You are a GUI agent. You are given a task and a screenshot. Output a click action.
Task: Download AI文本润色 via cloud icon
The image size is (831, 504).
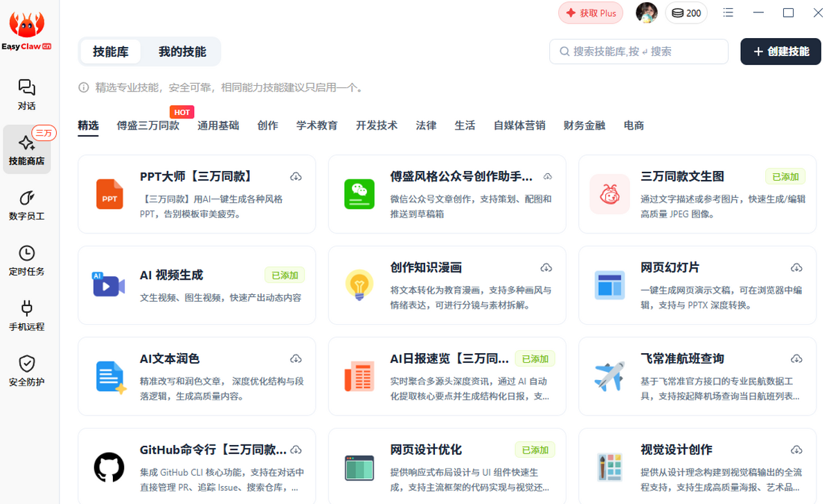tap(296, 359)
